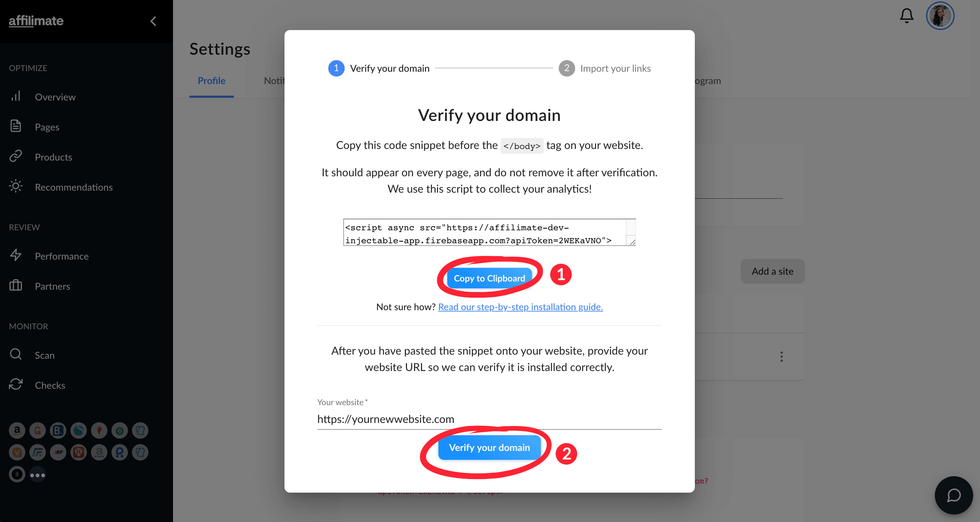Focus the Your website URL field

tap(489, 419)
